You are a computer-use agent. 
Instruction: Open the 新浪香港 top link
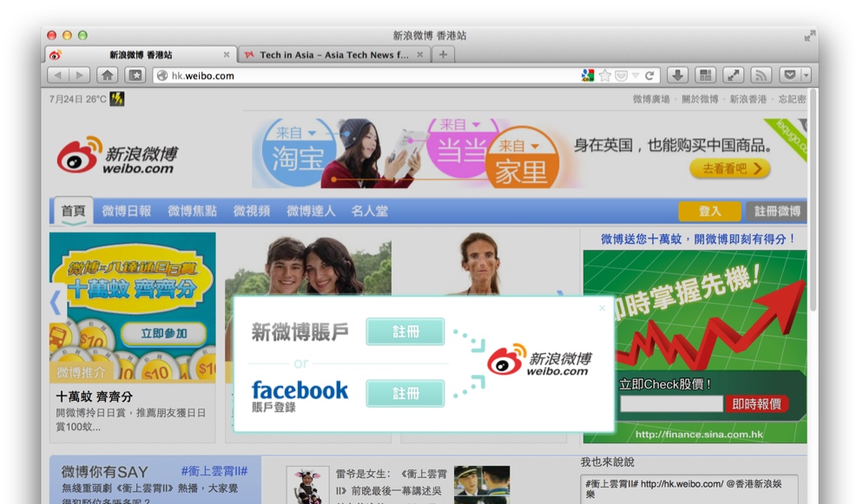point(748,99)
